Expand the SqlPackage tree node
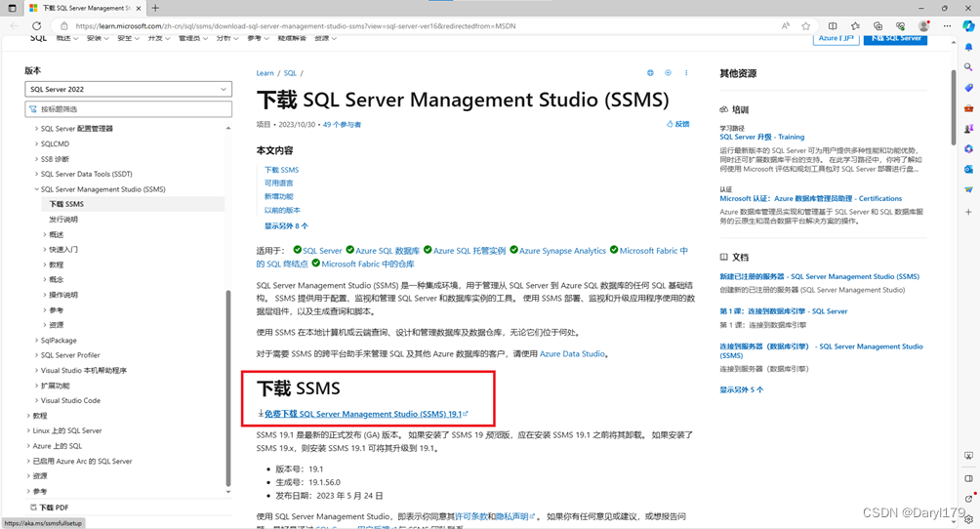Image resolution: width=980 pixels, height=529 pixels. [36, 341]
